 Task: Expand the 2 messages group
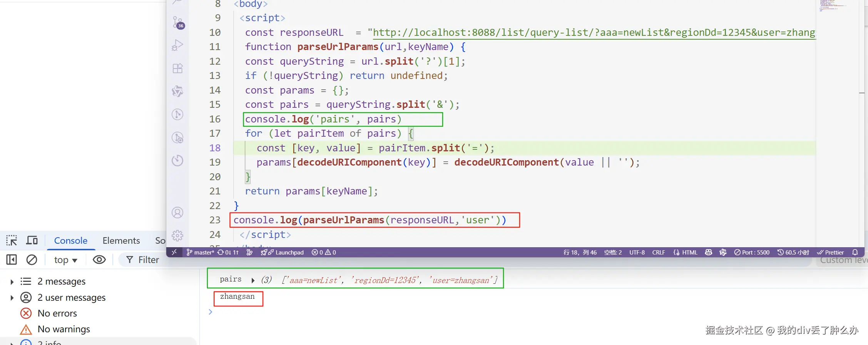tap(12, 282)
